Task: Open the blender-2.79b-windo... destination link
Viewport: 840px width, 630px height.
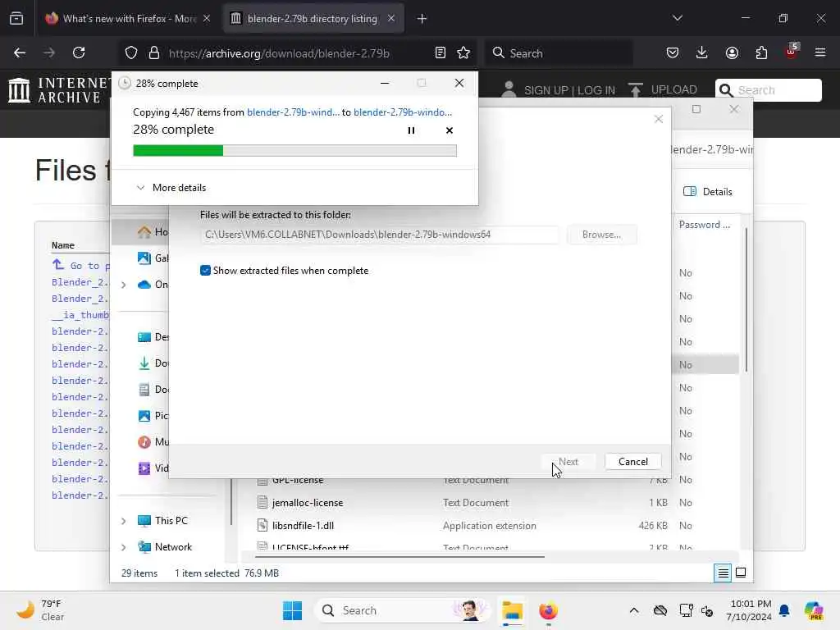Action: [402, 112]
